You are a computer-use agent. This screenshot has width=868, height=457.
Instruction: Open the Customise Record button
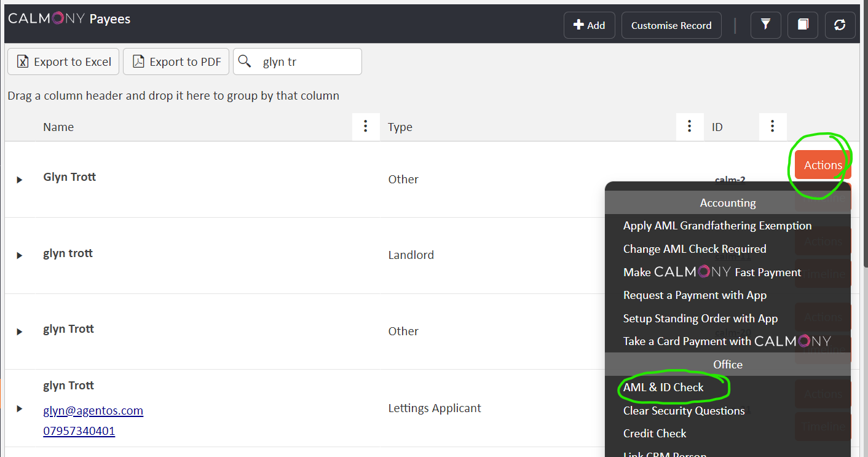[x=671, y=25]
